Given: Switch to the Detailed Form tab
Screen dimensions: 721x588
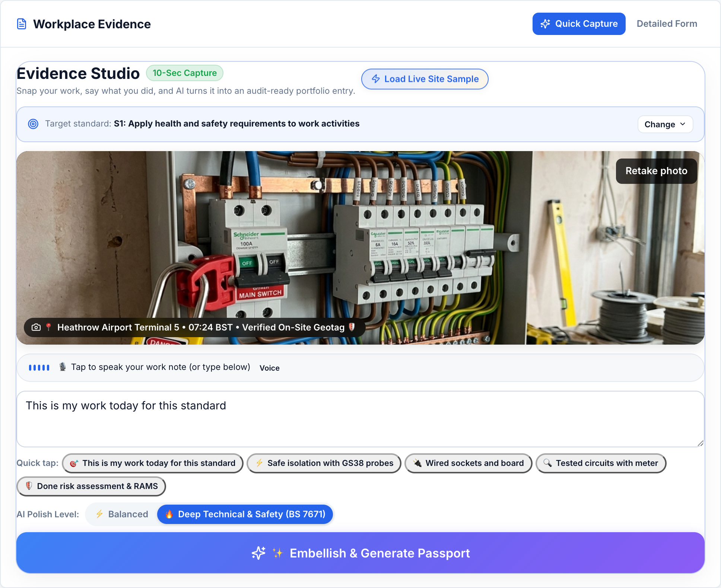Looking at the screenshot, I should 667,24.
